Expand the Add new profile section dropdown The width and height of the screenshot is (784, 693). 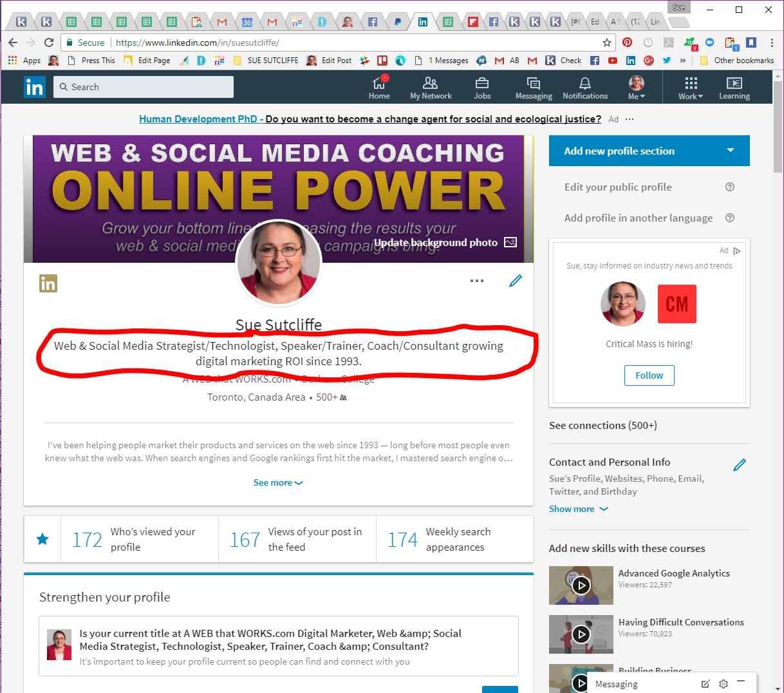[x=730, y=151]
